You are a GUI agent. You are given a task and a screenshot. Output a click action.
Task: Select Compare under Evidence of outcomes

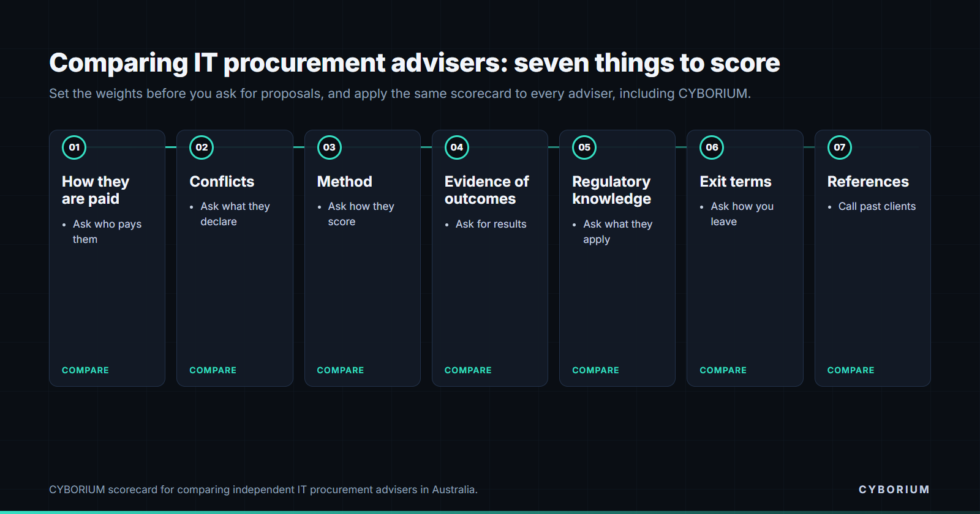pyautogui.click(x=468, y=370)
